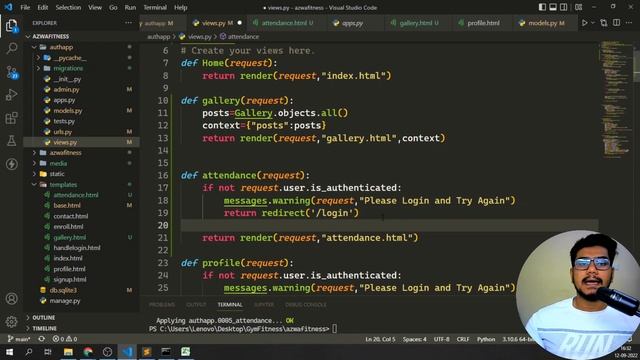Click the empty line 20 in editor
This screenshot has width=640, height=360.
tap(390, 225)
